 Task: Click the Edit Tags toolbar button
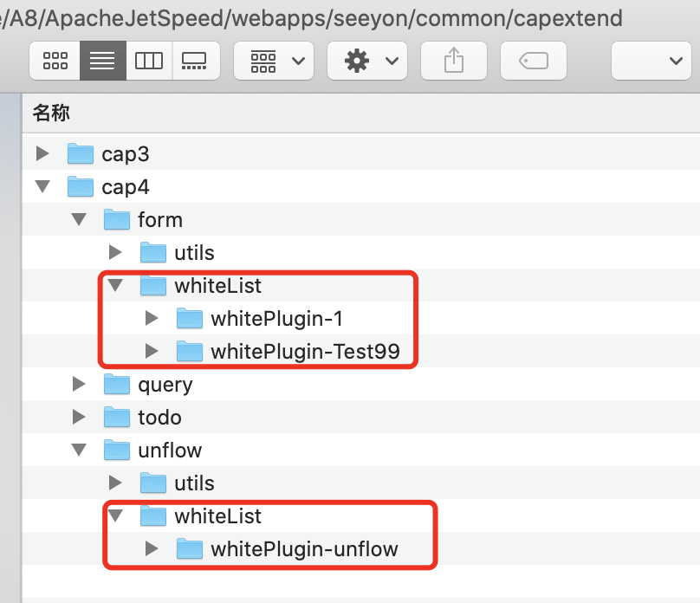point(534,61)
